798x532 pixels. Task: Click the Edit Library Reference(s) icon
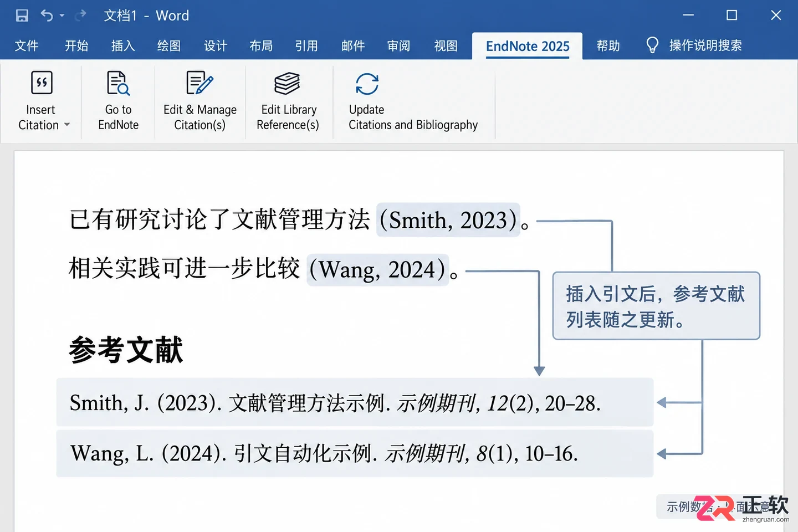[x=287, y=83]
